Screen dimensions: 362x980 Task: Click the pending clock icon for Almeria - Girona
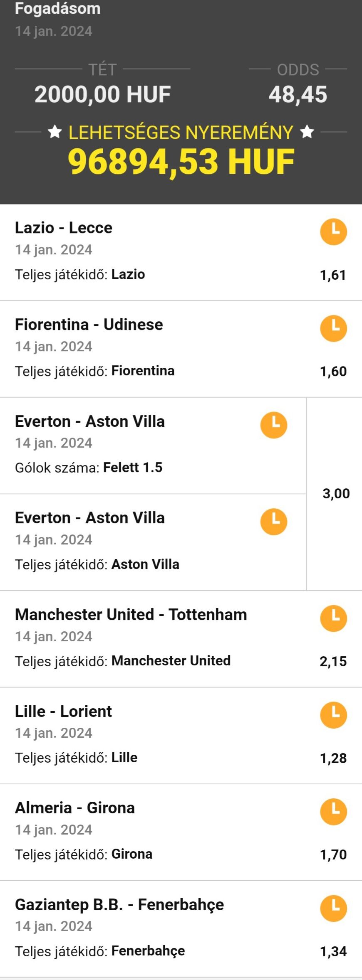(x=333, y=812)
